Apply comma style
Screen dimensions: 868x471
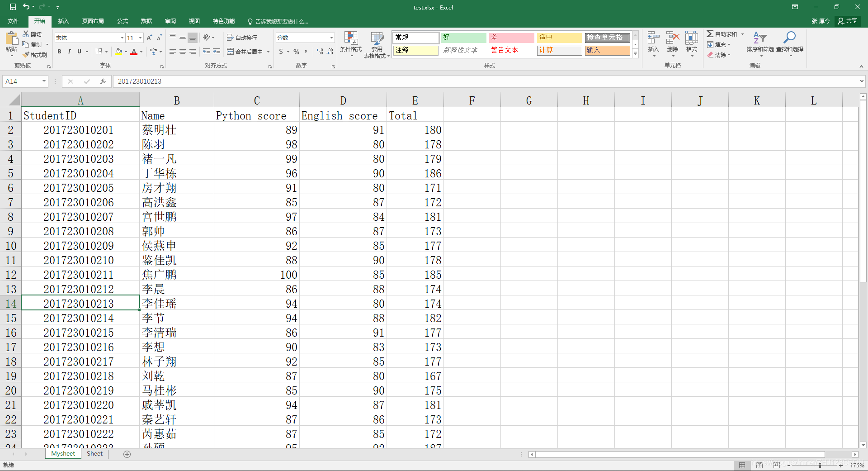coord(306,52)
